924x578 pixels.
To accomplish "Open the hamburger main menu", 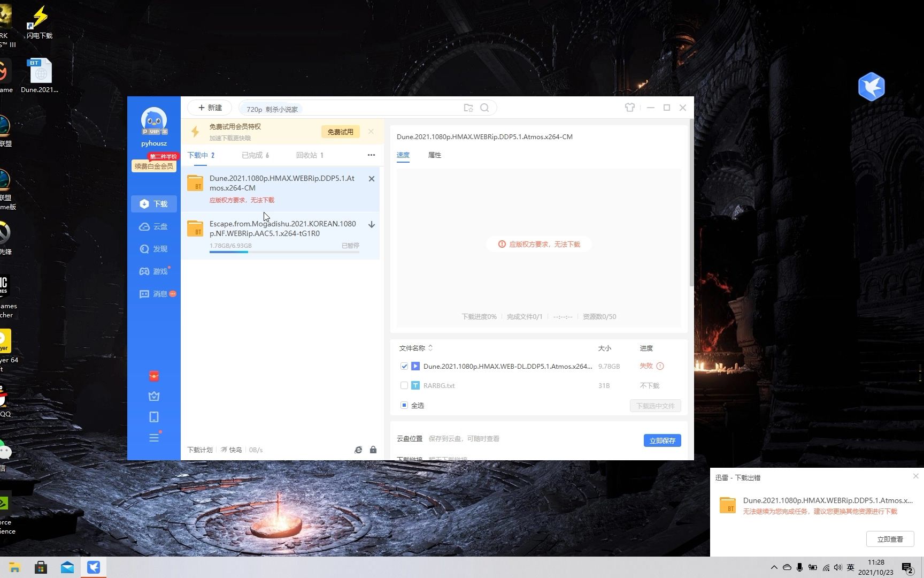I will click(154, 438).
